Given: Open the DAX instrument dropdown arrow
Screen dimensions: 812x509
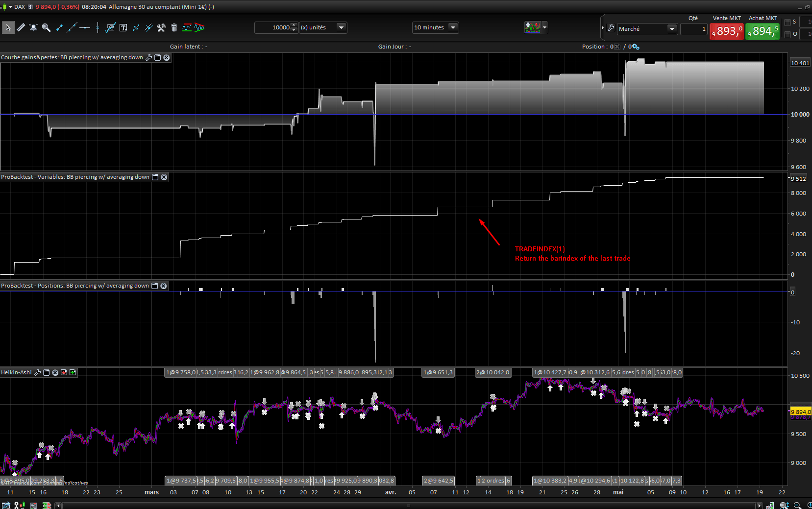Looking at the screenshot, I should pyautogui.click(x=10, y=7).
